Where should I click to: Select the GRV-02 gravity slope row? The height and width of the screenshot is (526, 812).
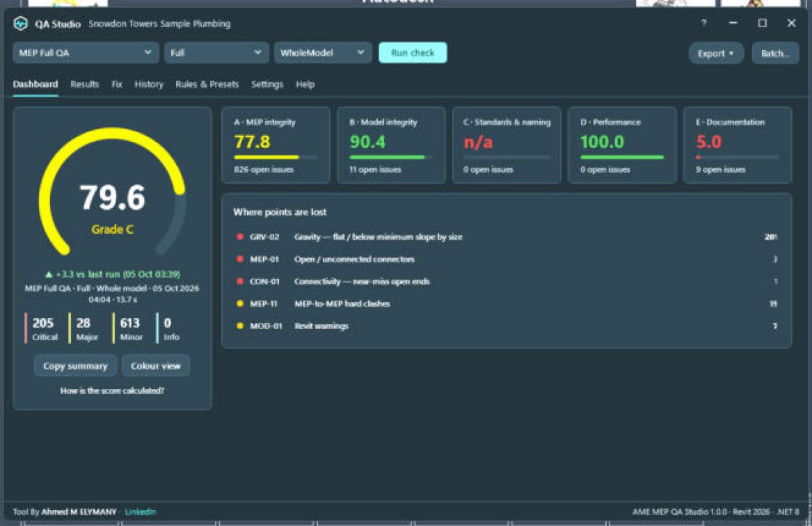click(x=507, y=237)
